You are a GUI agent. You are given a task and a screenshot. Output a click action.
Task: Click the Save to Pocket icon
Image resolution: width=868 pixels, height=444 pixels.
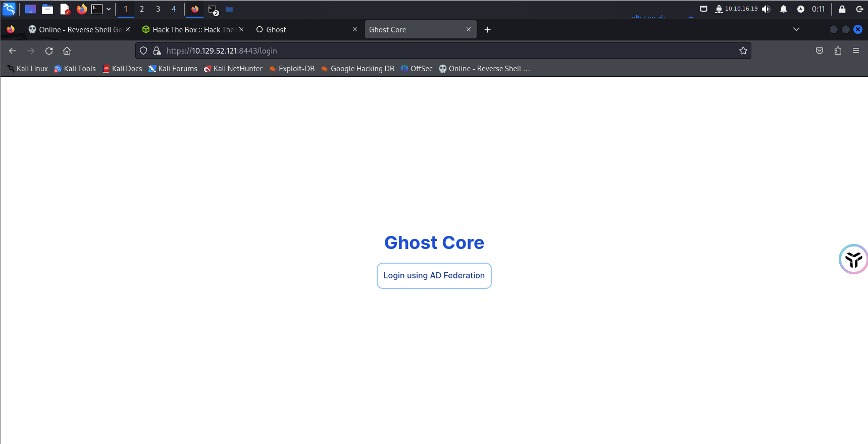[x=820, y=51]
